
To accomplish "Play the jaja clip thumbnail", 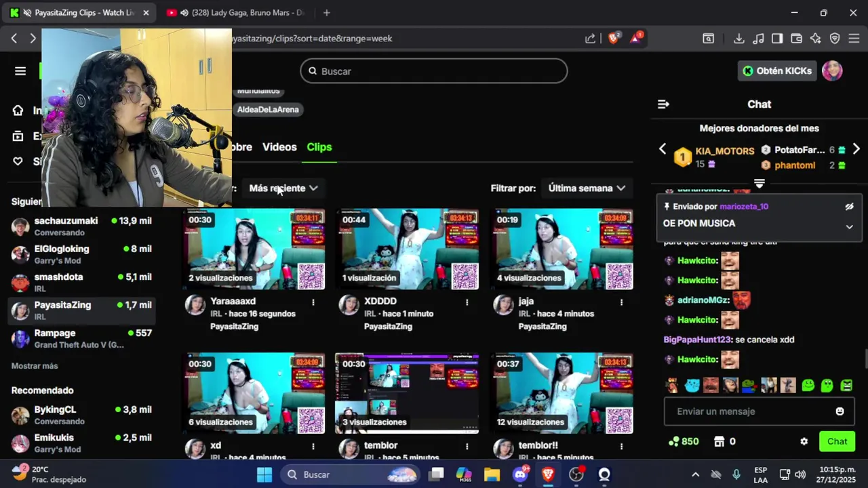I will point(561,249).
